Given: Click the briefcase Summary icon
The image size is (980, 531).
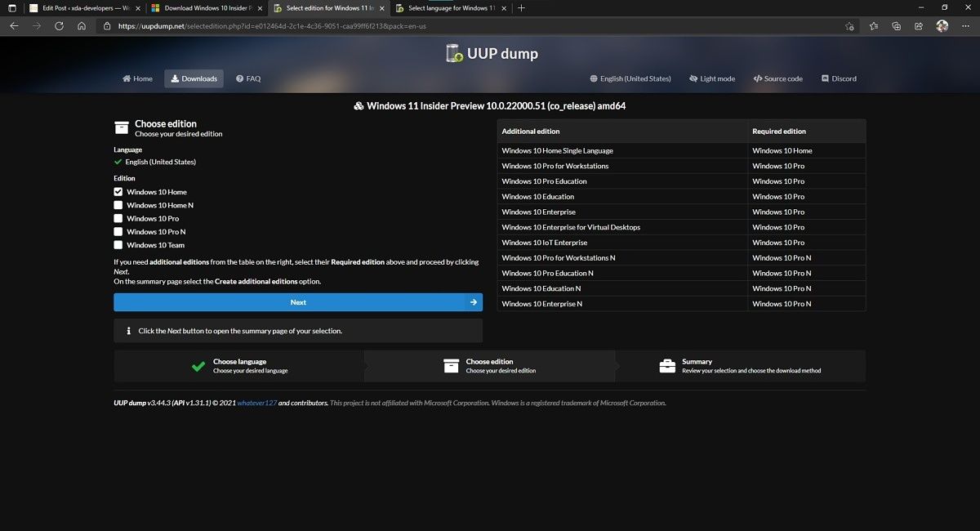Looking at the screenshot, I should tap(667, 366).
